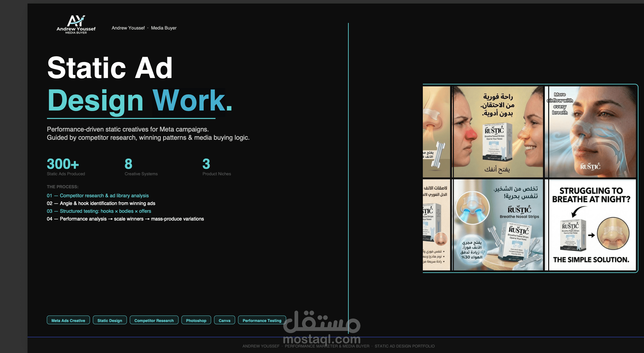Click the 'Static Design' tag

[x=110, y=320]
